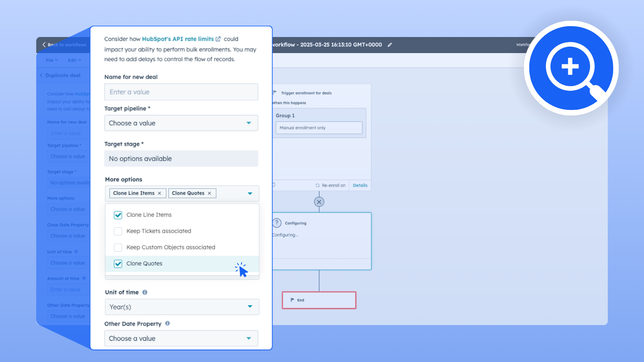
Task: Click the info icon beside Other Date Property
Action: (x=167, y=323)
